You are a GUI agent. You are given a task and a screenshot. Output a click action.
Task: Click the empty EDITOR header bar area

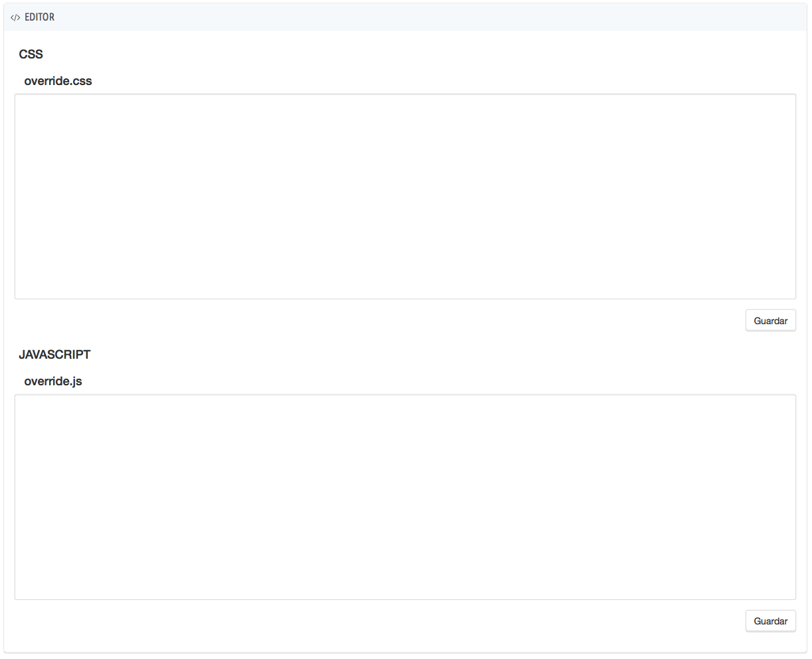425,17
